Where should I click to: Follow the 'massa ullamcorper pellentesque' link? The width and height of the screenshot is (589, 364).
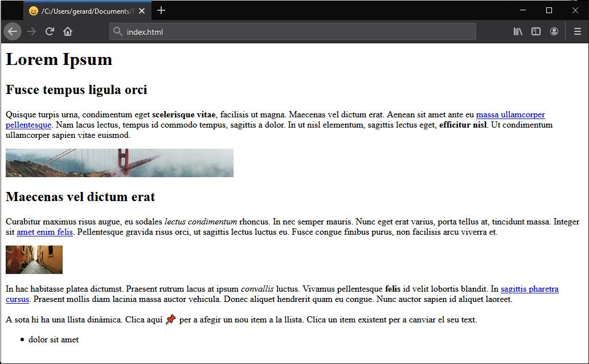(x=510, y=114)
